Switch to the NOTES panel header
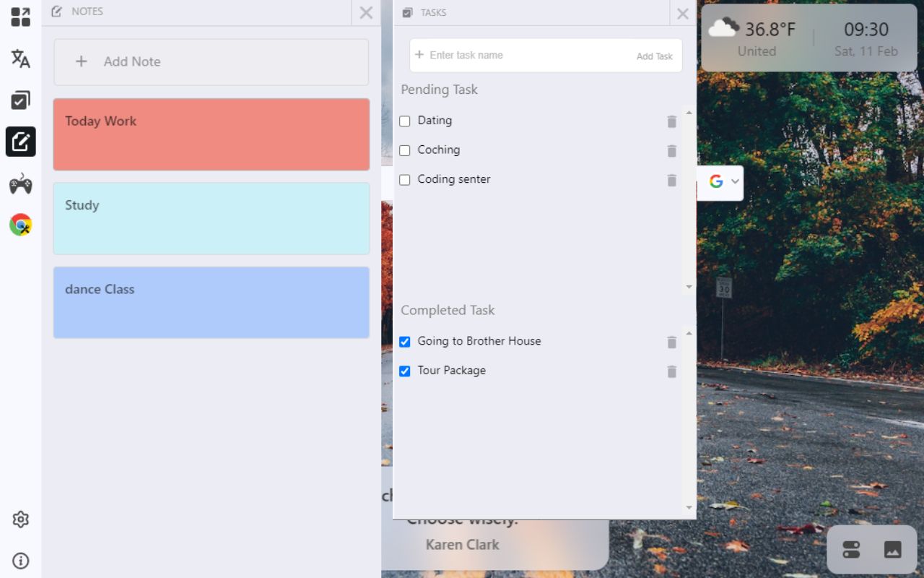Screen dimensions: 924x578 [x=85, y=12]
